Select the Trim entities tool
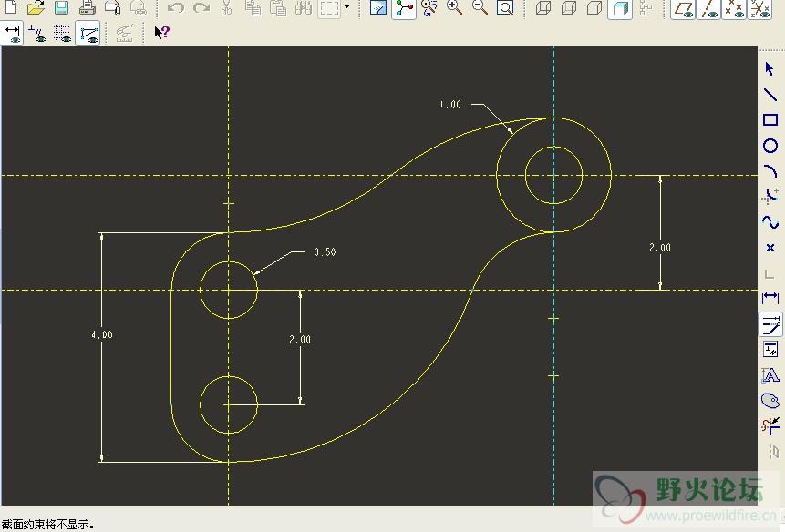 pyautogui.click(x=770, y=426)
